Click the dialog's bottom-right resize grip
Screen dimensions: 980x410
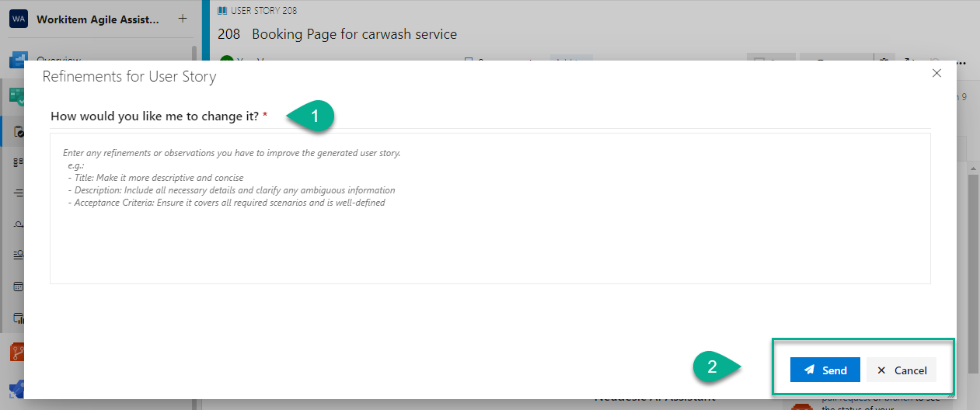952,394
